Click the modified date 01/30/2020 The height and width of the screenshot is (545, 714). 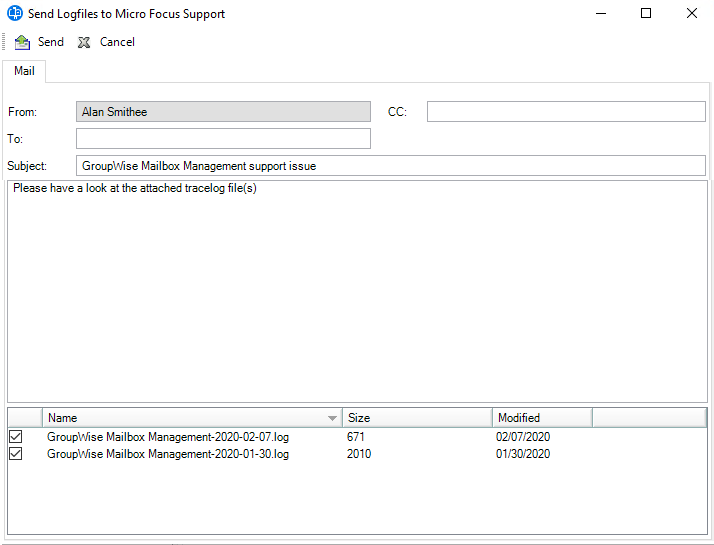coord(523,454)
